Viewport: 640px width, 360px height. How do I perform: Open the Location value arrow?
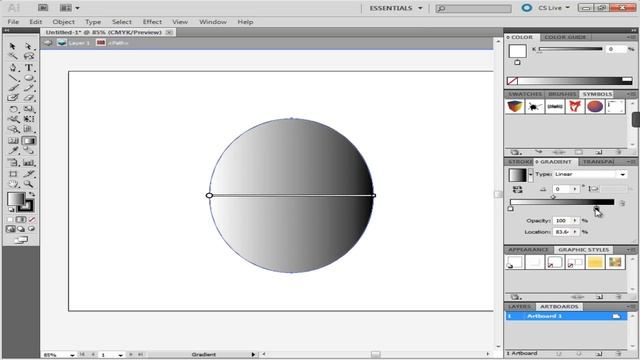[x=575, y=232]
